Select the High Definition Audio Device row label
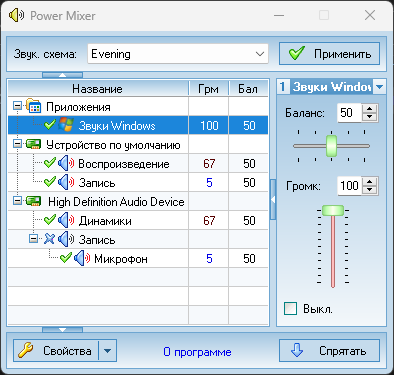Viewport: 394px width, 375px height. pyautogui.click(x=116, y=202)
